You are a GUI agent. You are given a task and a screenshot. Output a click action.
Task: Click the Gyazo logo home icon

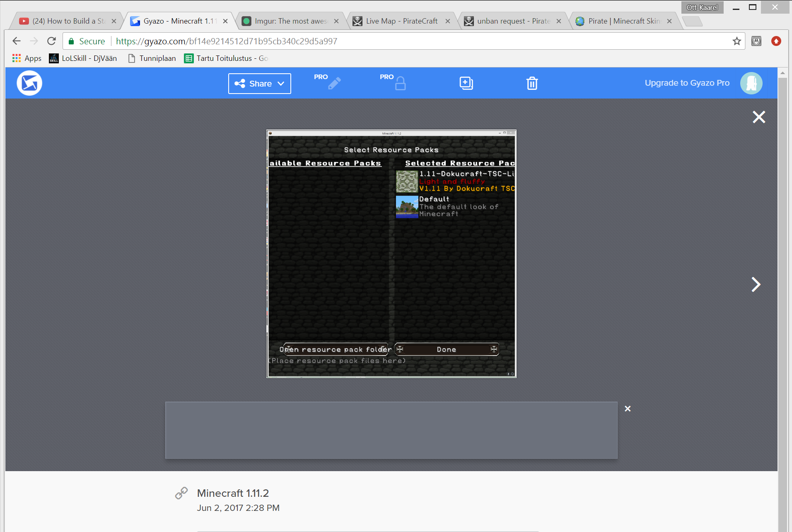29,83
